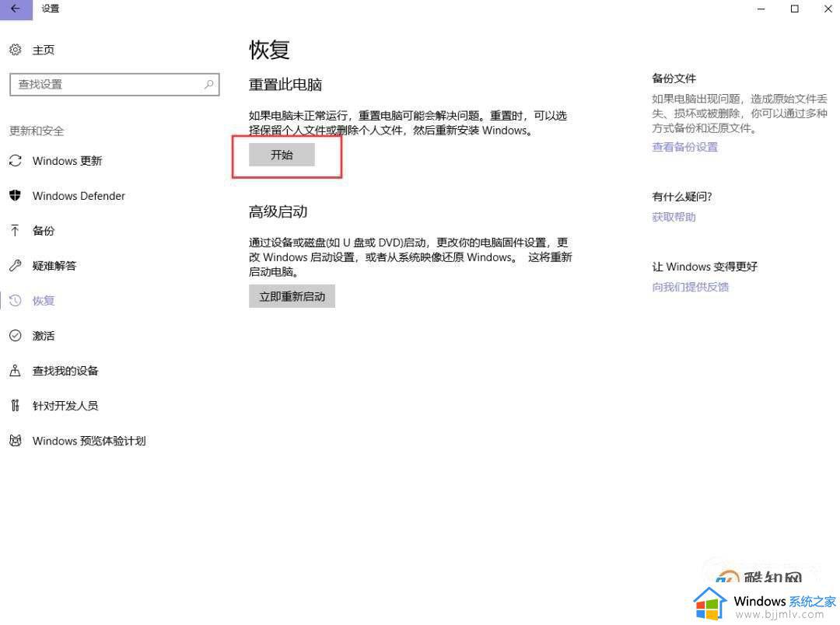Open the Windows Defender page
Image resolution: width=840 pixels, height=625 pixels.
coord(79,196)
